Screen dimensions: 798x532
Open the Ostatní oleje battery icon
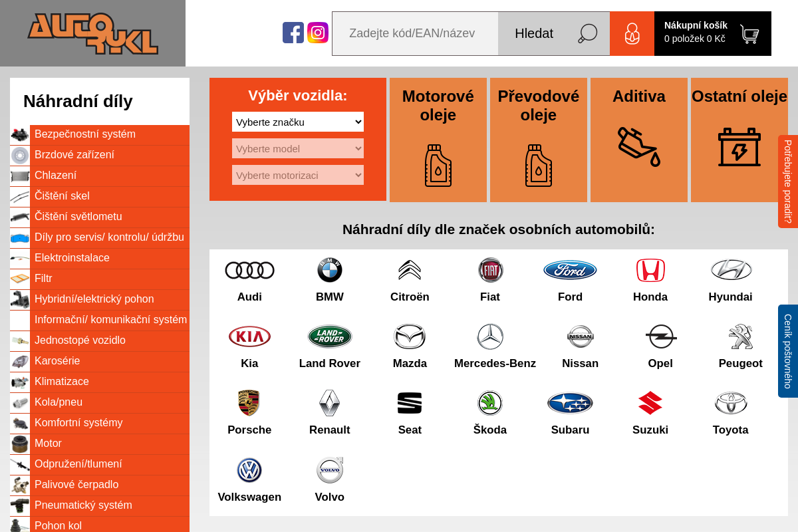point(739,146)
